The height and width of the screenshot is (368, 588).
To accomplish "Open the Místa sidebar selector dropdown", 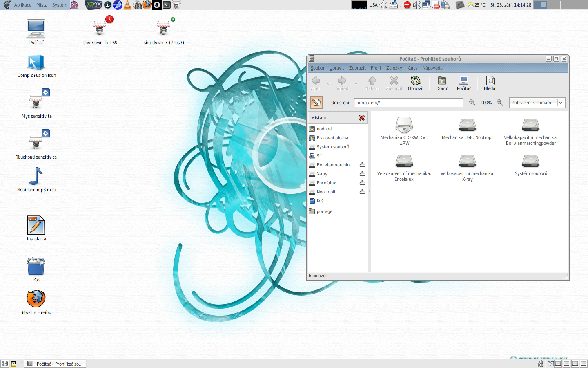I will pyautogui.click(x=319, y=118).
